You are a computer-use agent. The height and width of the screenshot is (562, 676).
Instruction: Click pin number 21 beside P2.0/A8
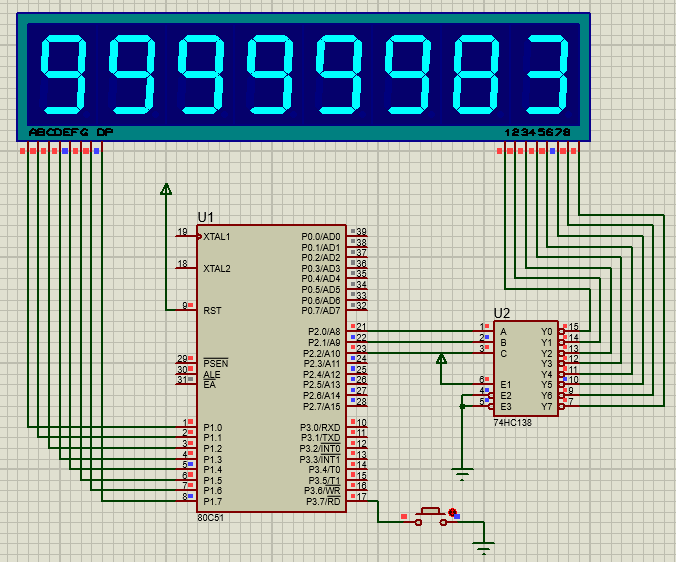361,327
